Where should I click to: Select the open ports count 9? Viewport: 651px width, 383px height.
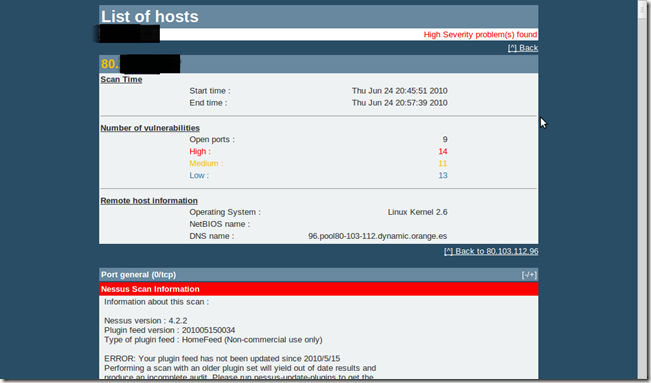click(x=445, y=139)
